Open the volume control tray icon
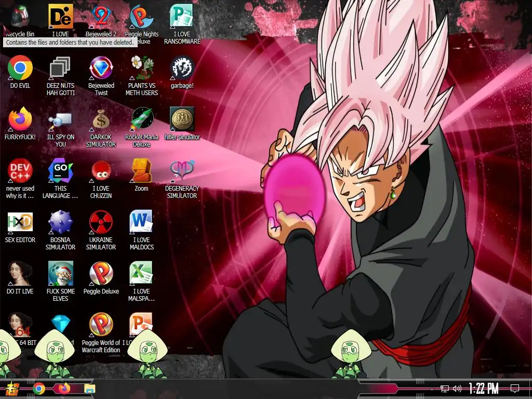The width and height of the screenshot is (532, 399). 457,389
